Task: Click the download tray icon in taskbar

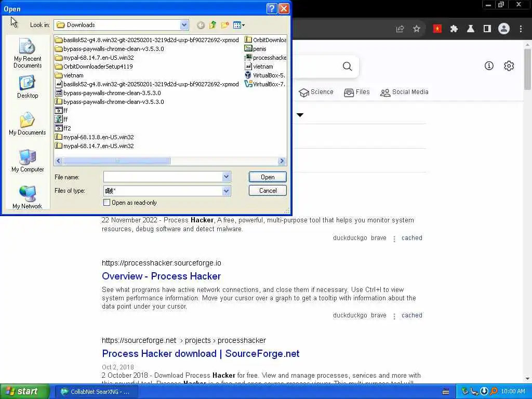Action: pyautogui.click(x=484, y=391)
